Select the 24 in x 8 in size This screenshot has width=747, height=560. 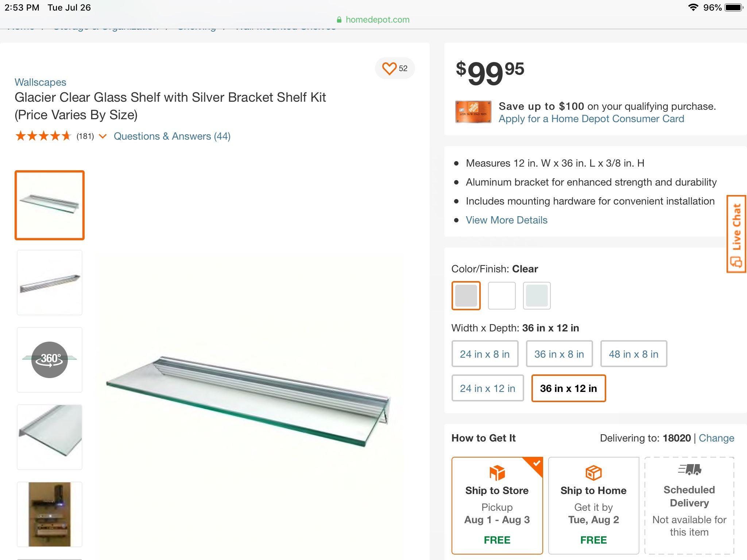coord(485,354)
